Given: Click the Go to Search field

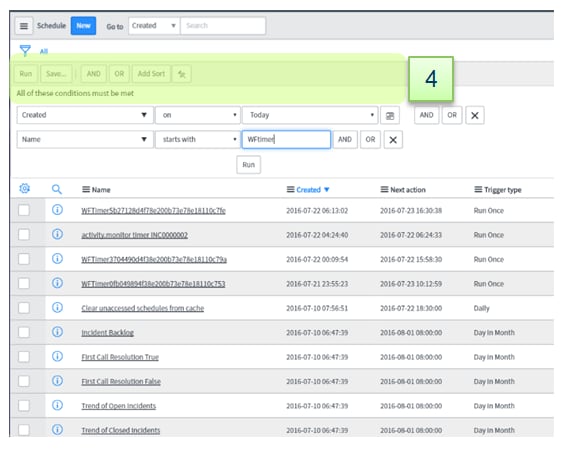Looking at the screenshot, I should point(223,26).
